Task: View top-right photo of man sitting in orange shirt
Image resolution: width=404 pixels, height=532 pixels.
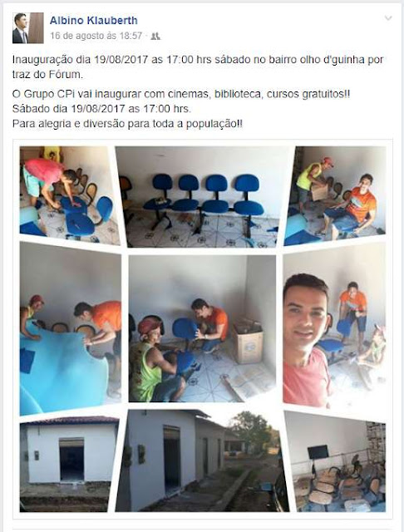Action: 335,195
